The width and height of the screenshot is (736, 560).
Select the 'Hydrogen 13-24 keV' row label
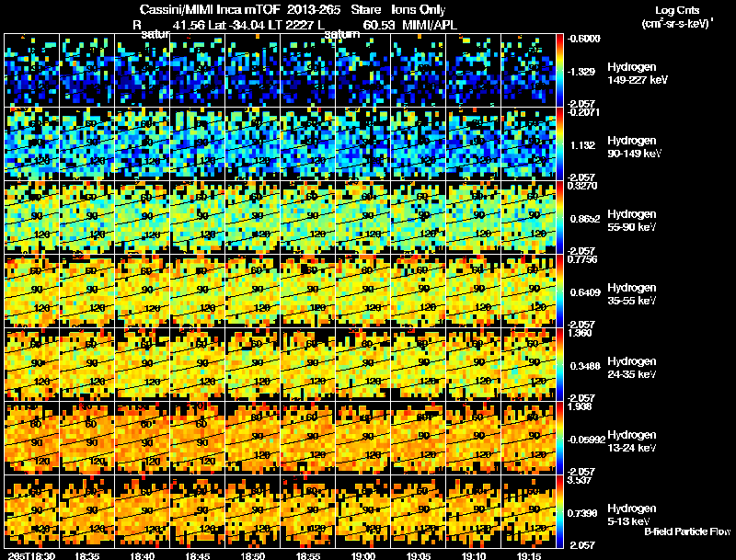(x=632, y=441)
